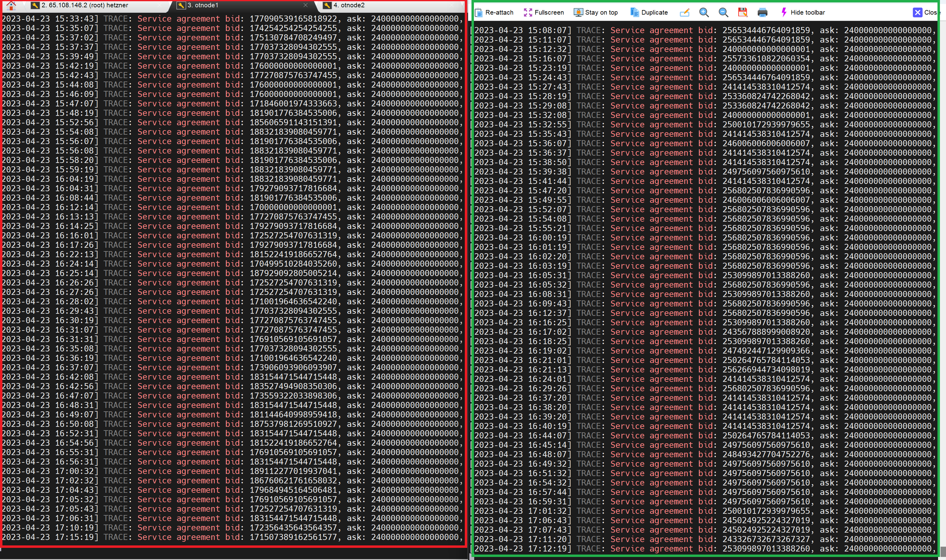Viewport: 946px width, 560px height.
Task: Click the 17:15:19 log line in left terminal
Action: point(227,537)
